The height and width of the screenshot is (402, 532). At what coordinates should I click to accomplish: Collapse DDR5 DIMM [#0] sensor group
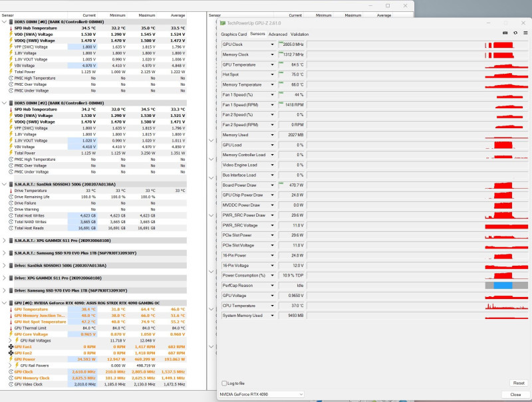(4, 22)
